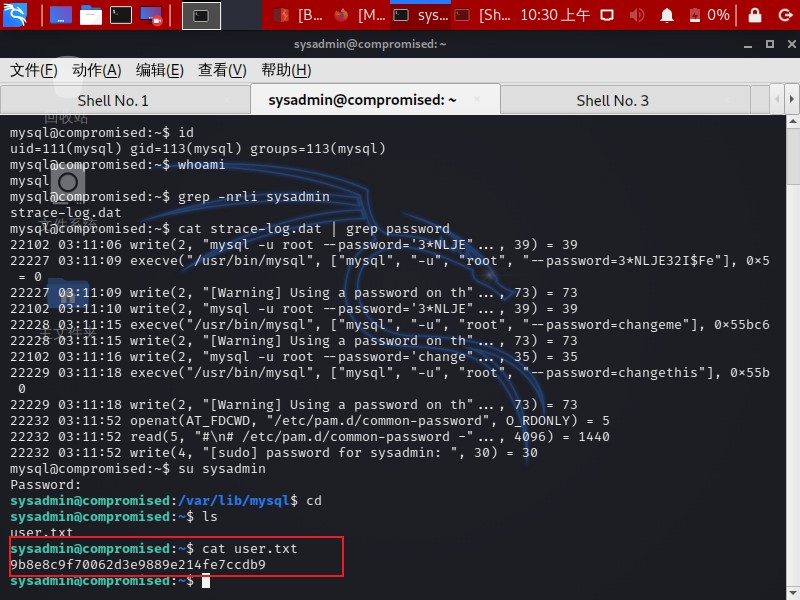This screenshot has width=800, height=600.
Task: Open the notifications bell icon
Action: pyautogui.click(x=667, y=16)
